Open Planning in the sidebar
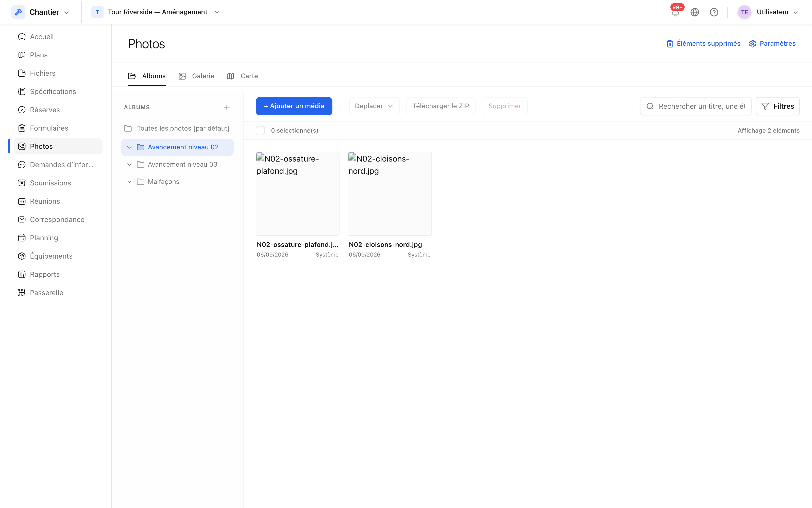Image resolution: width=812 pixels, height=508 pixels. [58, 238]
